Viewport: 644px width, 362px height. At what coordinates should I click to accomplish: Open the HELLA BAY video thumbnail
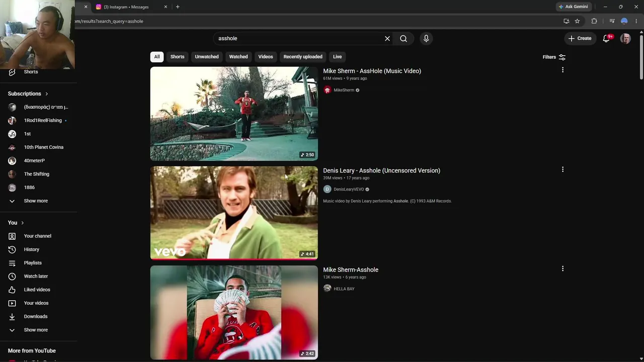coord(234,312)
